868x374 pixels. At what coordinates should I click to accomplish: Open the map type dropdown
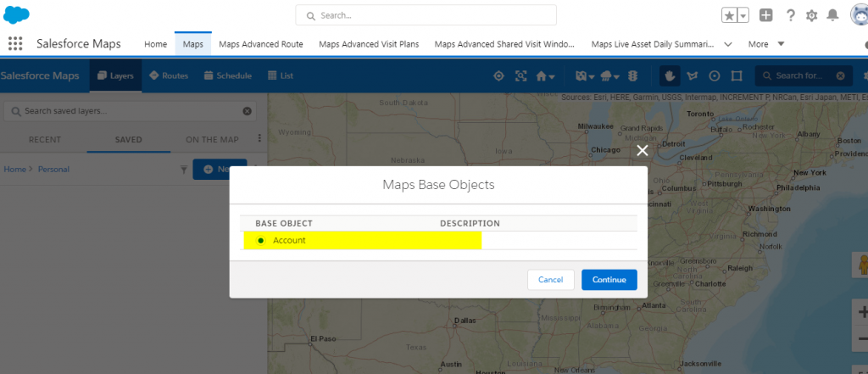585,76
